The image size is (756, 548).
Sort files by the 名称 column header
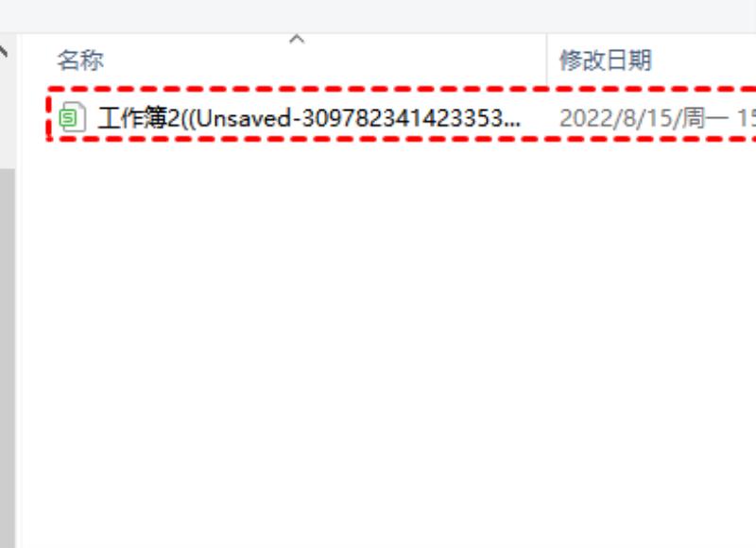[x=80, y=60]
